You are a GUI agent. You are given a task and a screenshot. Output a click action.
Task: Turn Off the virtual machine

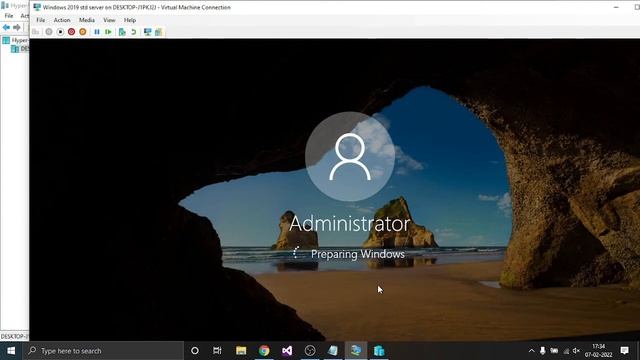pos(60,32)
